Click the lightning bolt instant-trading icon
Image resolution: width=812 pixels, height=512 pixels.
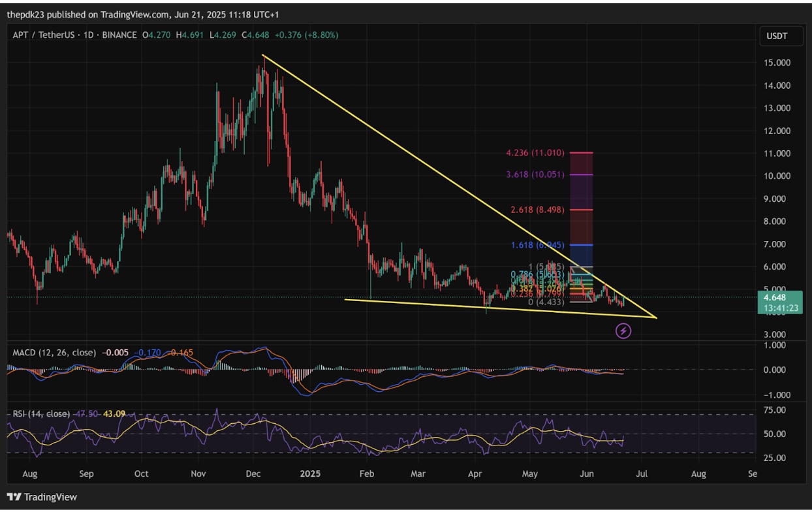pyautogui.click(x=623, y=332)
